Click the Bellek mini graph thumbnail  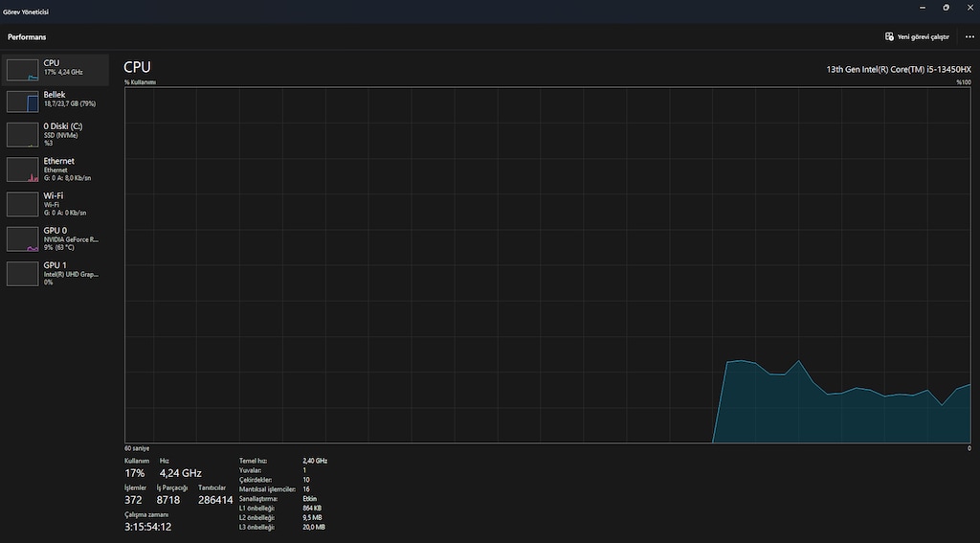23,102
